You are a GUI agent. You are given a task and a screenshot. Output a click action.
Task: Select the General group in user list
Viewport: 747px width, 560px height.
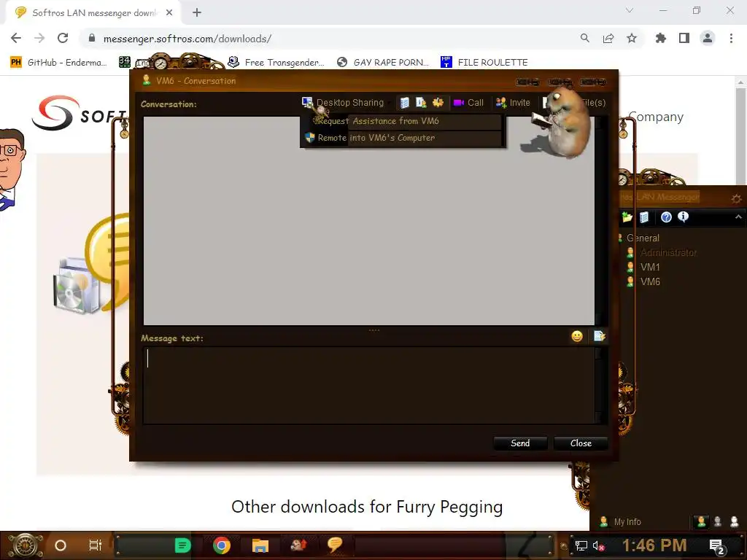coord(643,238)
